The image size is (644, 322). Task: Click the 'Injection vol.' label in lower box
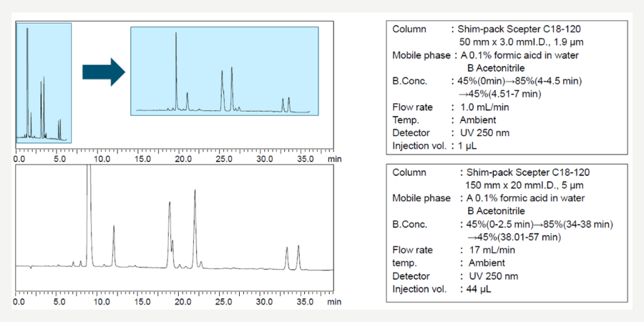click(419, 289)
